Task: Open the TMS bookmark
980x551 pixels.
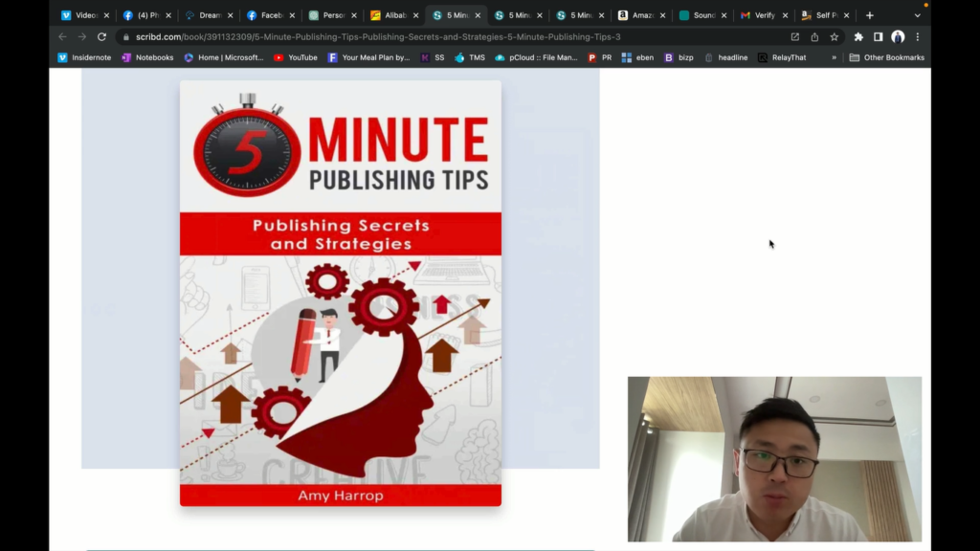Action: point(470,57)
